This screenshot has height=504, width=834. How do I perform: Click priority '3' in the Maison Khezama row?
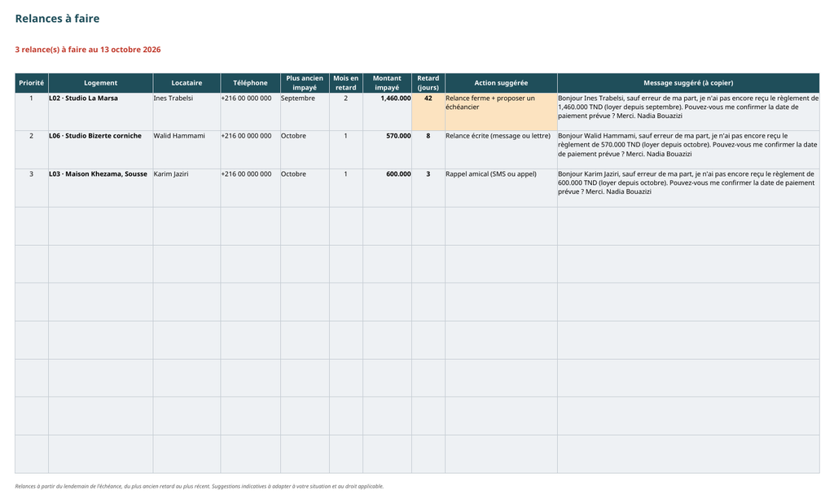point(32,188)
